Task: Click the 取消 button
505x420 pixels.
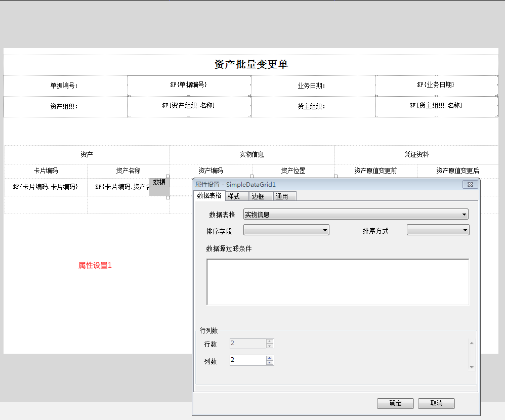Action: (436, 403)
